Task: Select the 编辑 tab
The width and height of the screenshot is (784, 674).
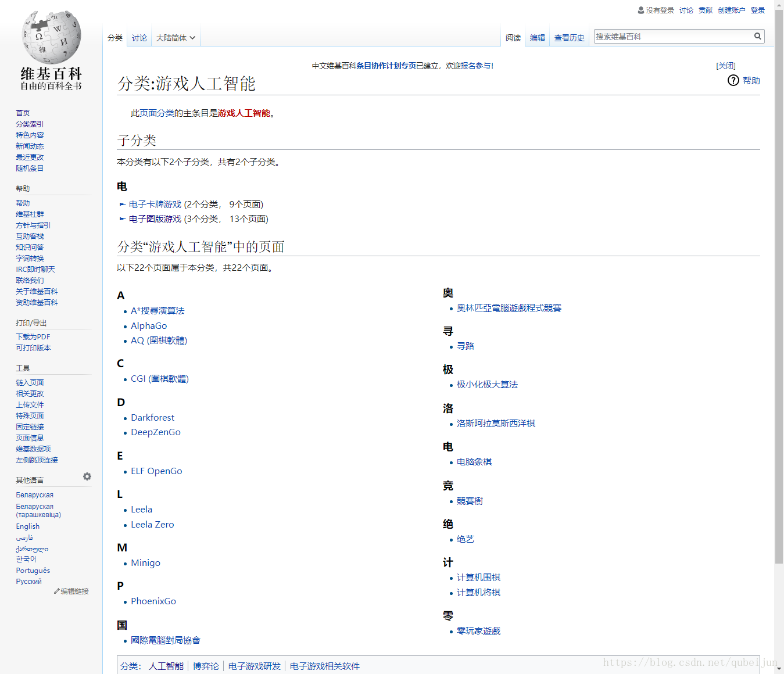Action: [x=538, y=38]
